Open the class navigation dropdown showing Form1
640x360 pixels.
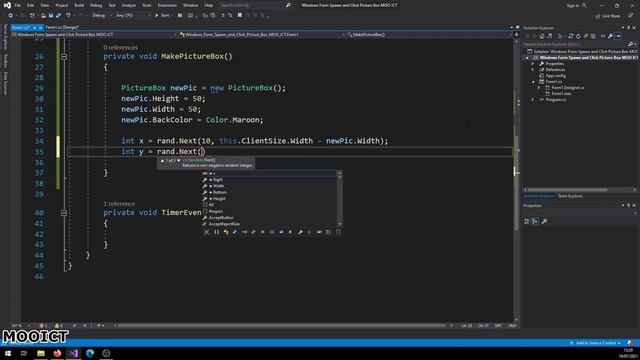tap(262, 35)
